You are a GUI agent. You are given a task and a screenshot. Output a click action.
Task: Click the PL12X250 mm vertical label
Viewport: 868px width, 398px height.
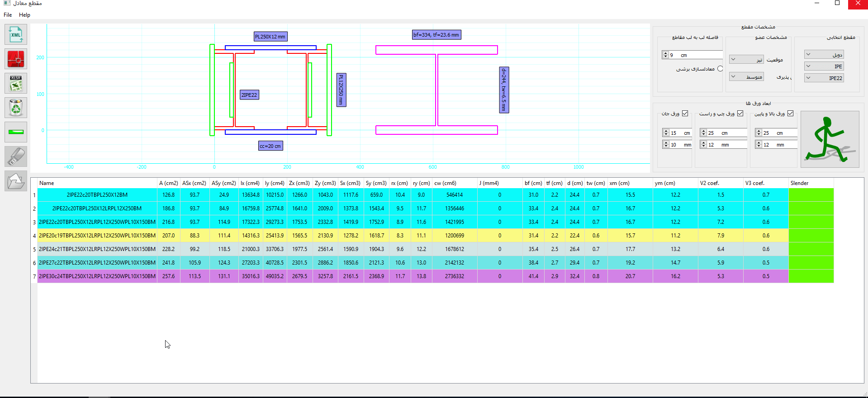tap(342, 90)
